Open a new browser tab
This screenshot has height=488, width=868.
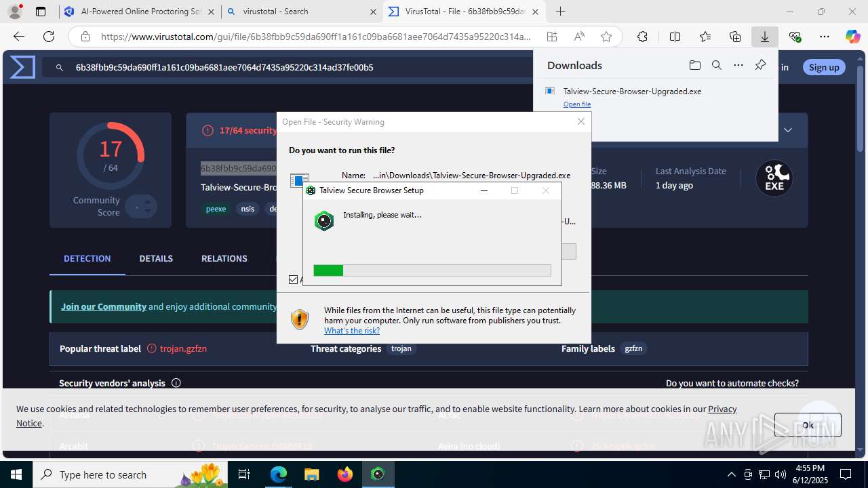pos(560,12)
